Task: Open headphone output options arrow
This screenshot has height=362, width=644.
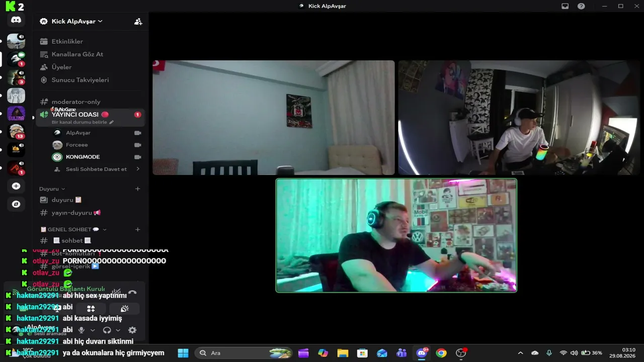Action: 118,330
